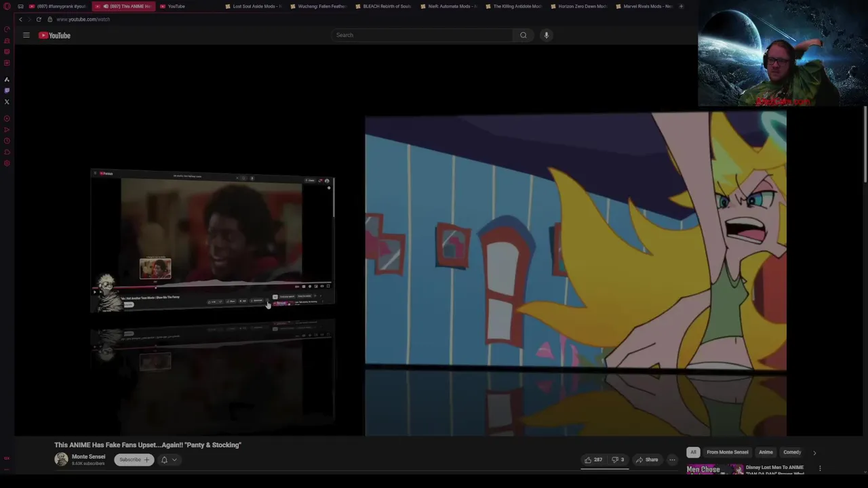Open Aria AI icon in sidebar
868x488 pixels.
click(x=7, y=79)
